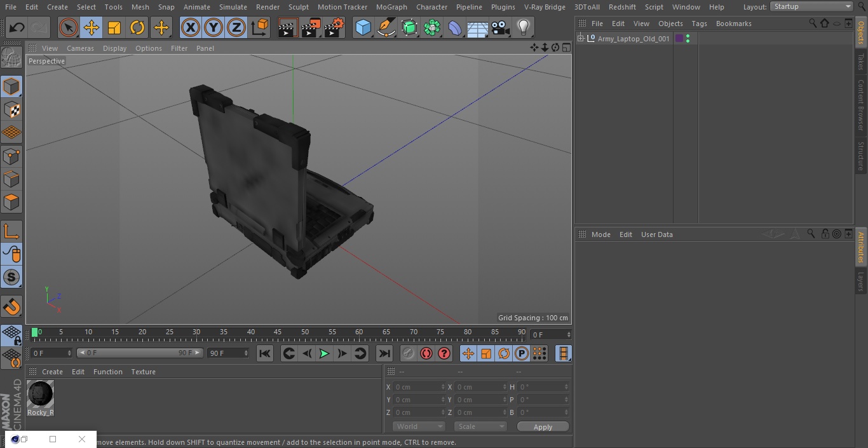
Task: Toggle Autokeying
Action: pyautogui.click(x=426, y=353)
